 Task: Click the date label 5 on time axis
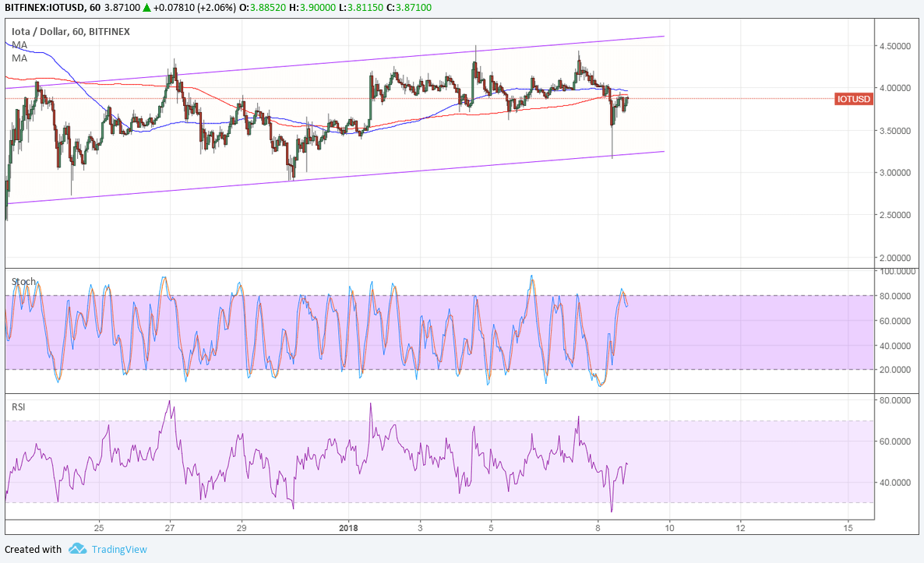pyautogui.click(x=491, y=528)
